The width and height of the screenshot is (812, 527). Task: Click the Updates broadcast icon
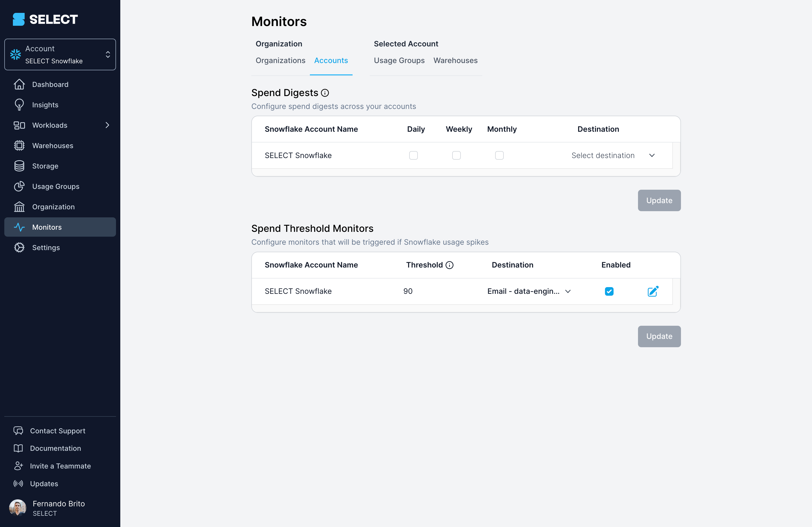pyautogui.click(x=18, y=484)
